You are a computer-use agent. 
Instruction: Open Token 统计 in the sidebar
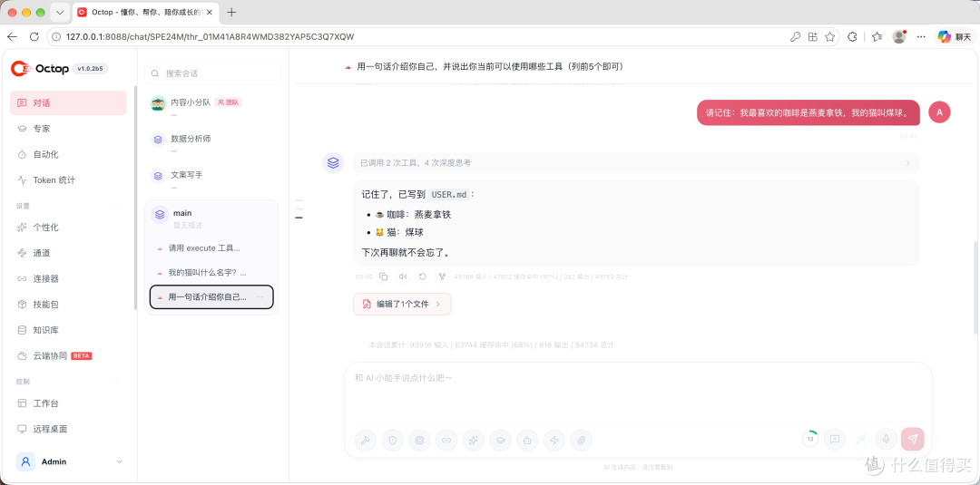pyautogui.click(x=68, y=179)
